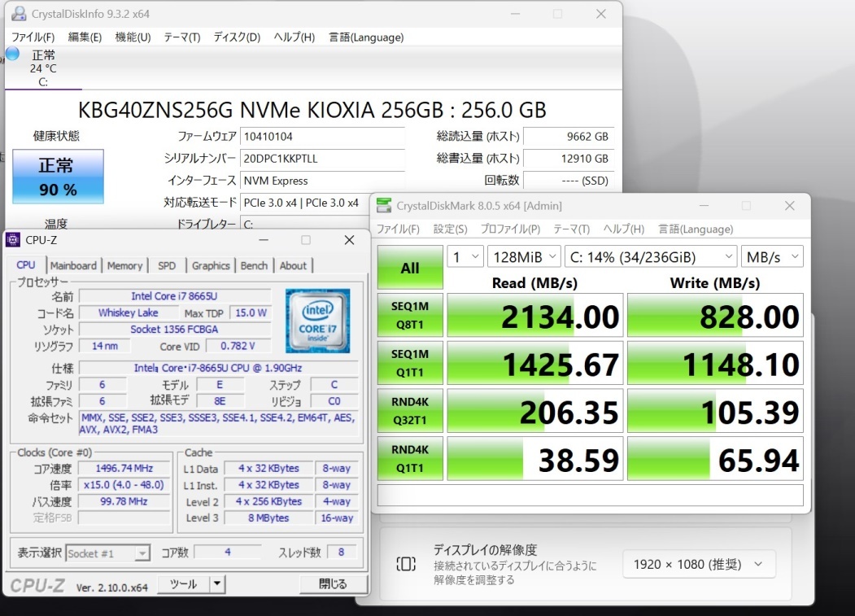The width and height of the screenshot is (855, 616).
Task: Click the SEQ1M Q1T1 read result 1425.67
Action: click(x=535, y=363)
